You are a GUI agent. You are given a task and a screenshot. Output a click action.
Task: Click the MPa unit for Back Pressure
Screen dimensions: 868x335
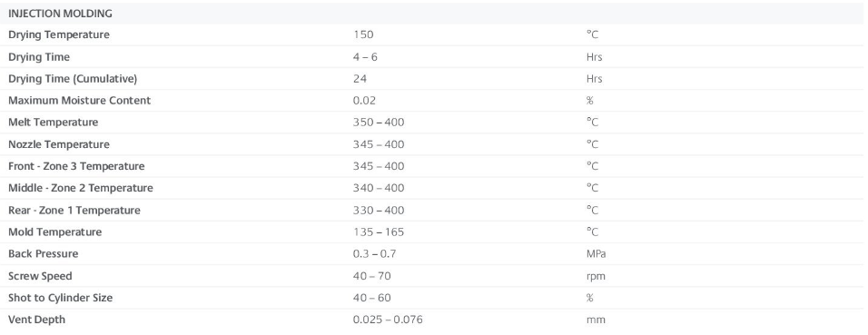[596, 254]
